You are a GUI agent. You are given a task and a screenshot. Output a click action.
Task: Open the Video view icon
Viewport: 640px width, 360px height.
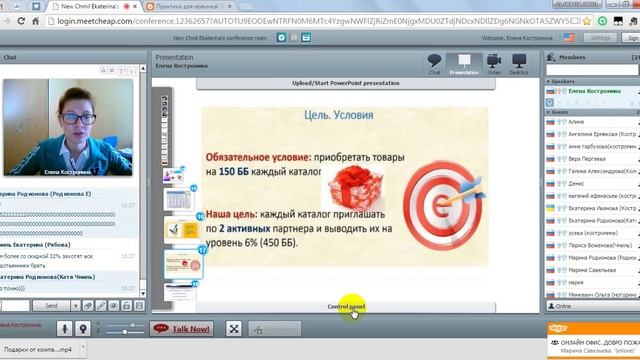click(x=494, y=64)
